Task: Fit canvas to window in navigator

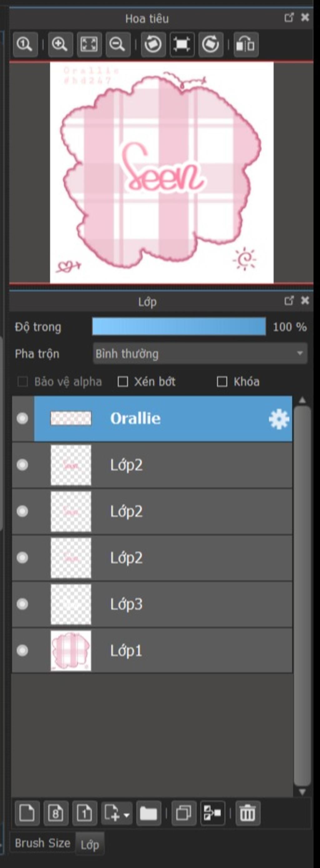Action: [89, 44]
